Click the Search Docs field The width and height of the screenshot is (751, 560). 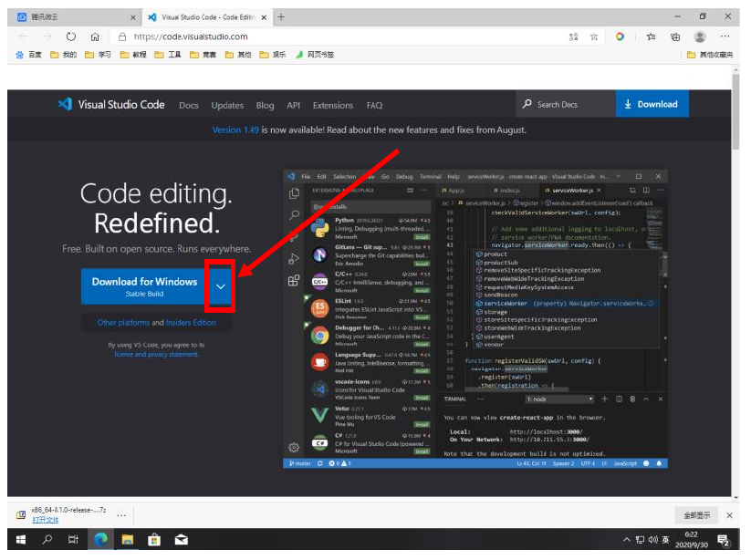pyautogui.click(x=564, y=105)
